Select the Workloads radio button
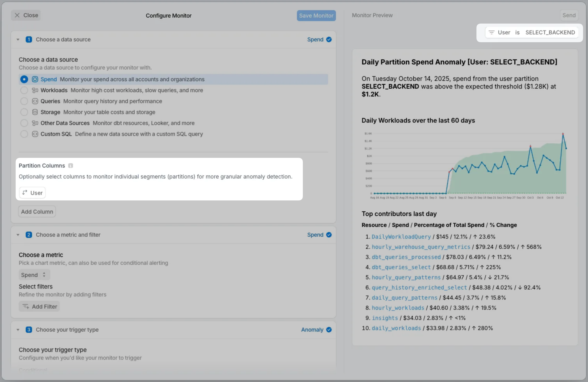The width and height of the screenshot is (588, 382). 24,90
